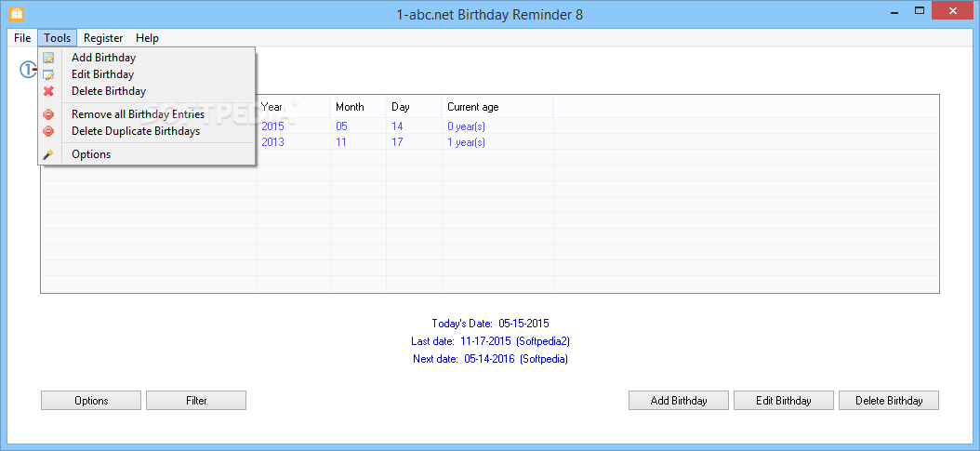
Task: Click the Next date 05-14-2016 line
Action: click(x=491, y=359)
